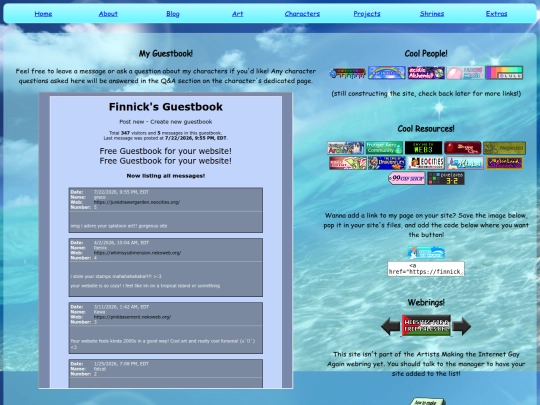Open the Extras page
The width and height of the screenshot is (540, 405).
(x=496, y=14)
